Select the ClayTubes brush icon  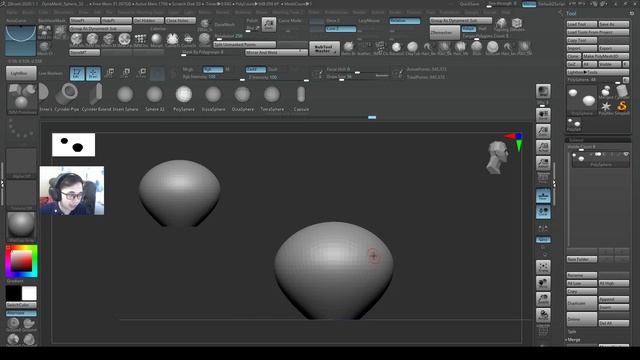(x=412, y=47)
